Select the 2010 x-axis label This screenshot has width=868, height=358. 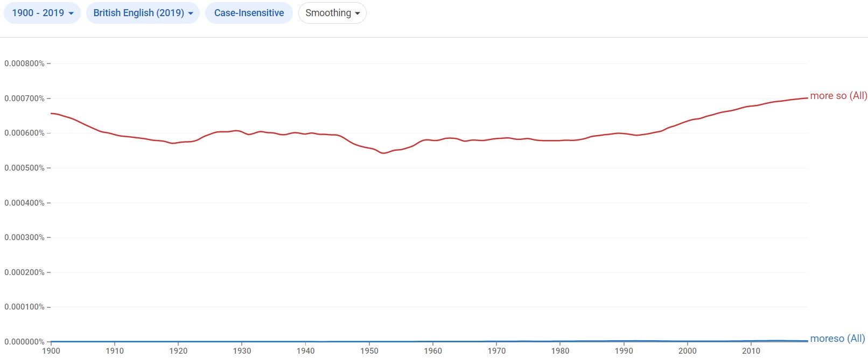click(751, 351)
